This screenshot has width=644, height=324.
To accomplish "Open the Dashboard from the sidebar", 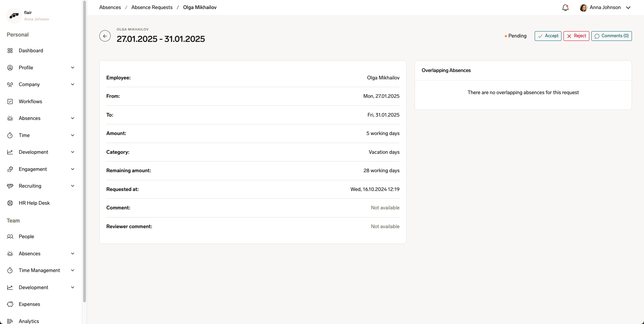I will (x=31, y=51).
